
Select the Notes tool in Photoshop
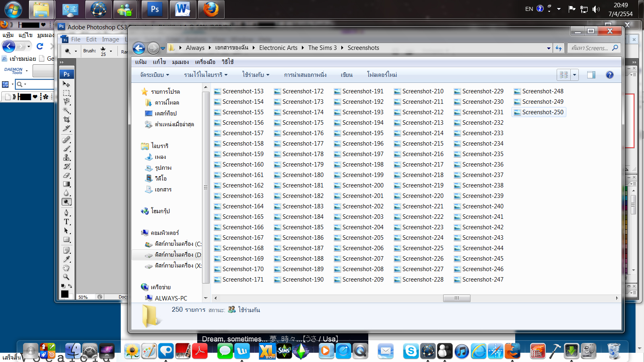click(66, 250)
